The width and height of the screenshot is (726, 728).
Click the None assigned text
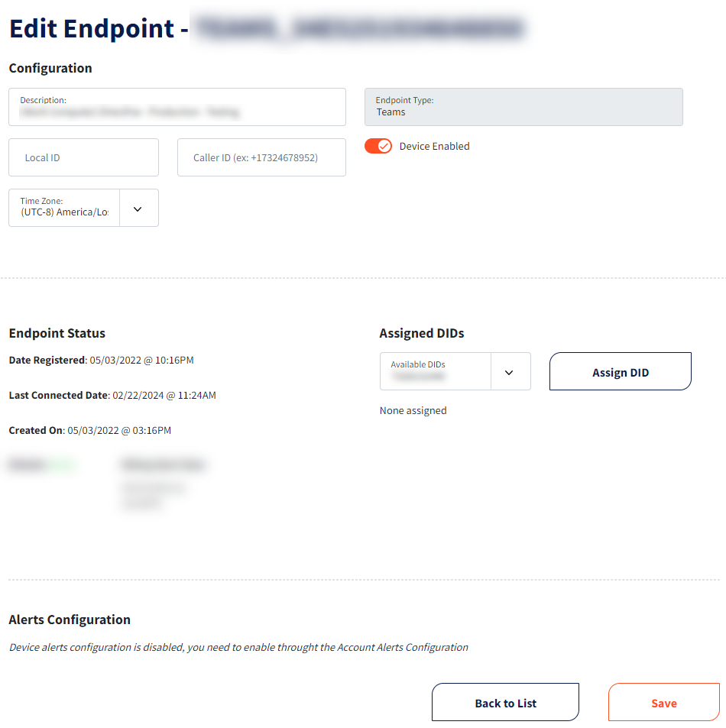413,410
